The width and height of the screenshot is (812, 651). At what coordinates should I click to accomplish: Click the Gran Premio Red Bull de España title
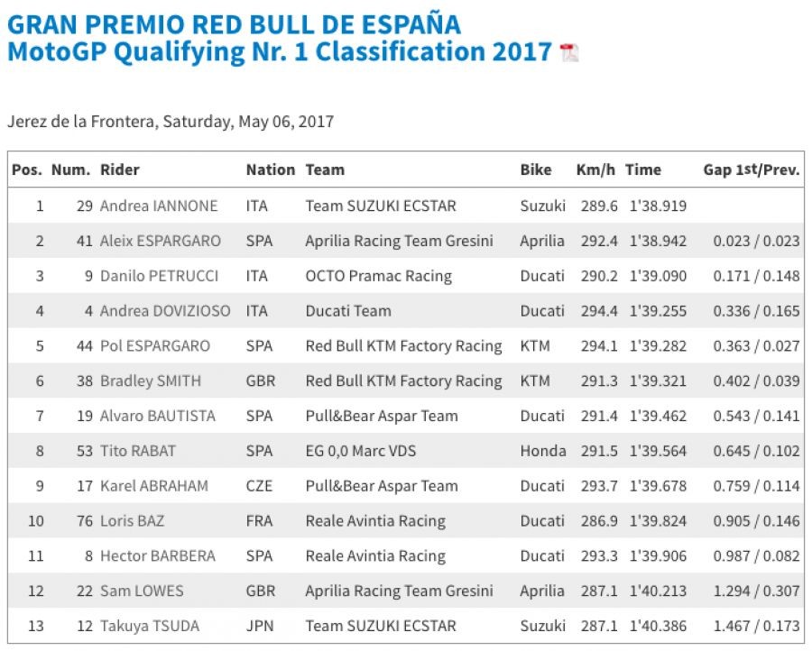click(x=234, y=23)
